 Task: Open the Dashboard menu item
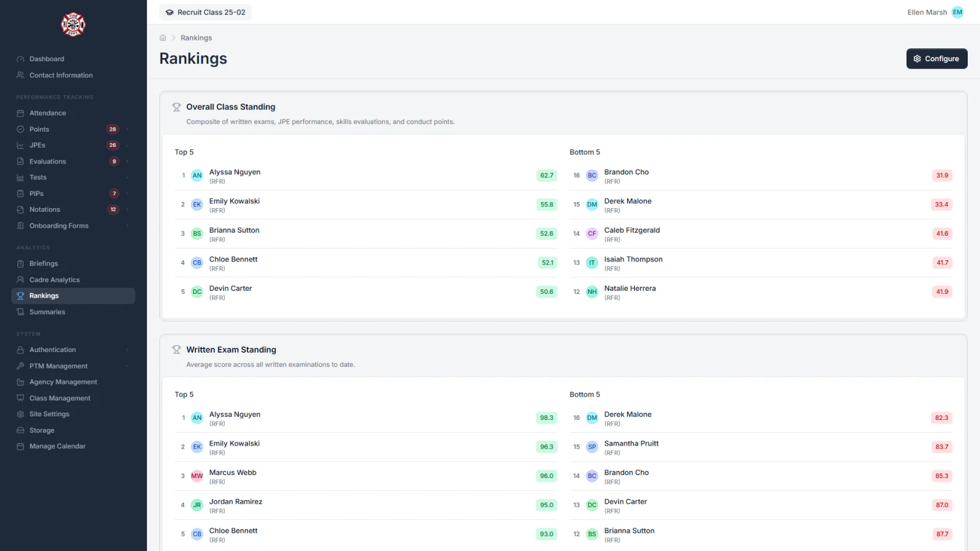pyautogui.click(x=73, y=59)
